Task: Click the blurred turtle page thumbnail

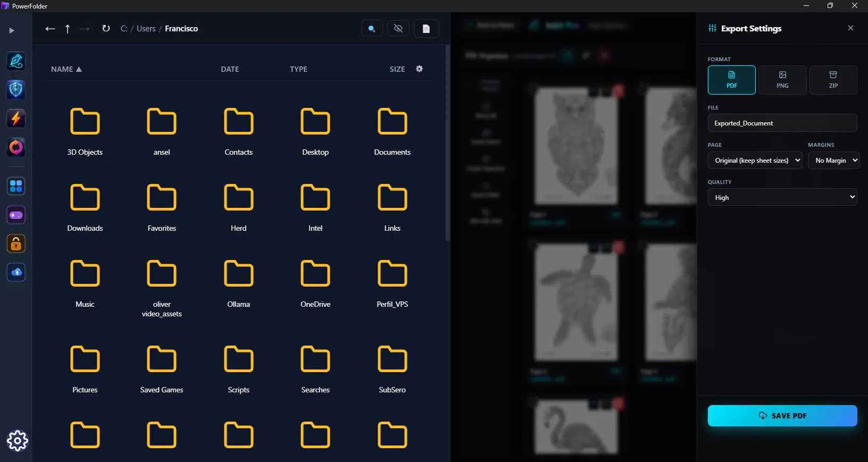Action: pyautogui.click(x=577, y=303)
